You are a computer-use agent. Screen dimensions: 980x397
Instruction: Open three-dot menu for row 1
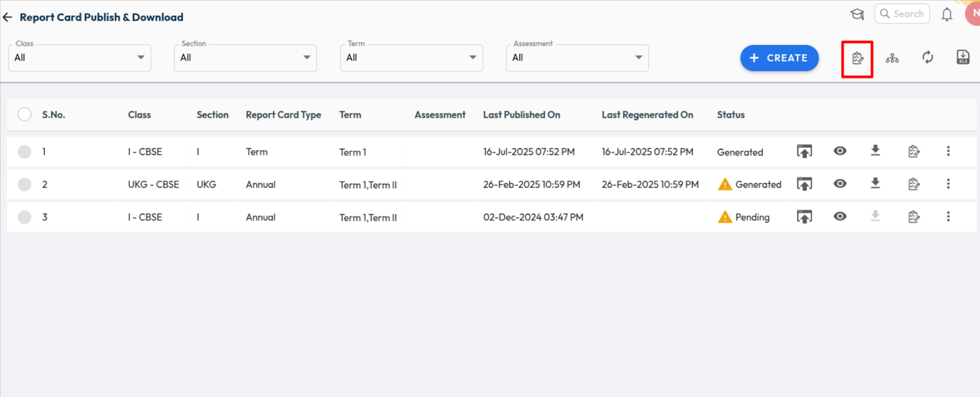tap(948, 151)
